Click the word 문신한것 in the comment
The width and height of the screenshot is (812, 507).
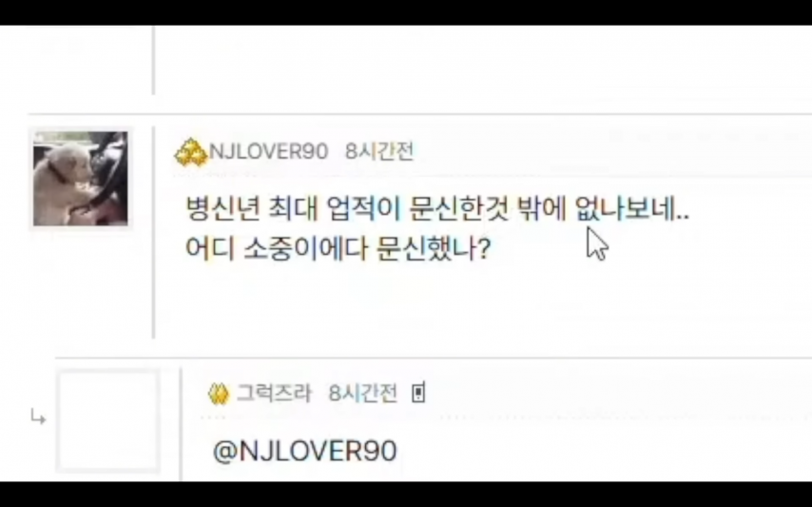[458, 208]
